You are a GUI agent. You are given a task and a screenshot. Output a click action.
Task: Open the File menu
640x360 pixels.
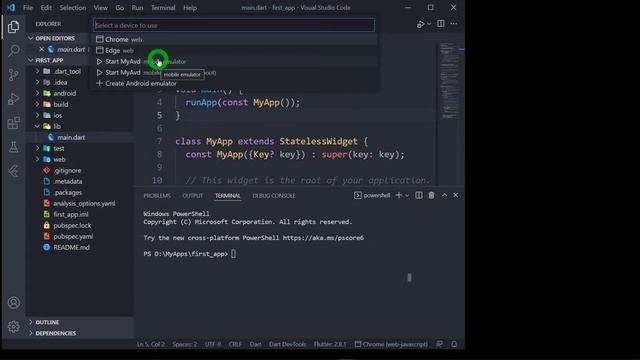(x=28, y=8)
